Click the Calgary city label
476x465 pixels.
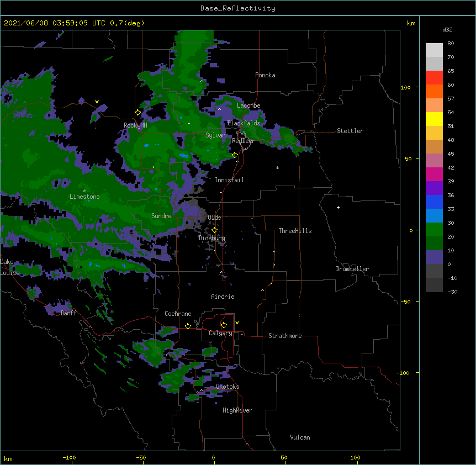coord(220,333)
